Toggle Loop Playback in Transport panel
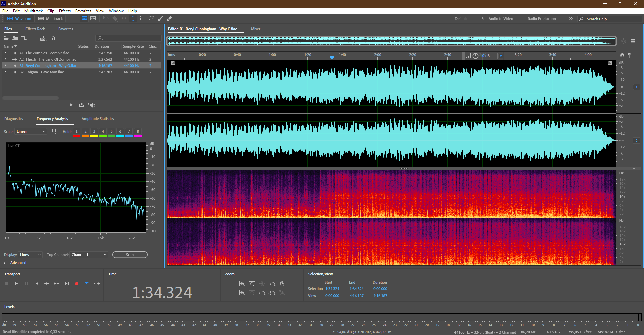This screenshot has width=644, height=335. [x=87, y=284]
